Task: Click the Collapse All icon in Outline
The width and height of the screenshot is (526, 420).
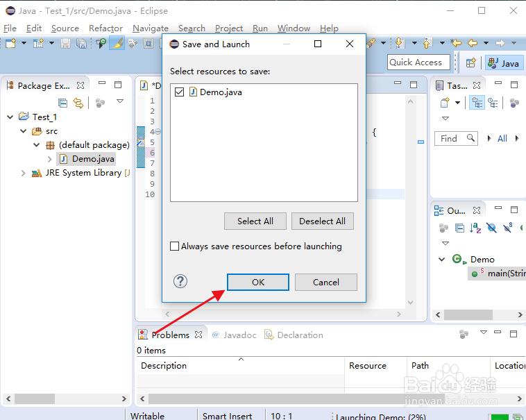Action: (x=459, y=228)
